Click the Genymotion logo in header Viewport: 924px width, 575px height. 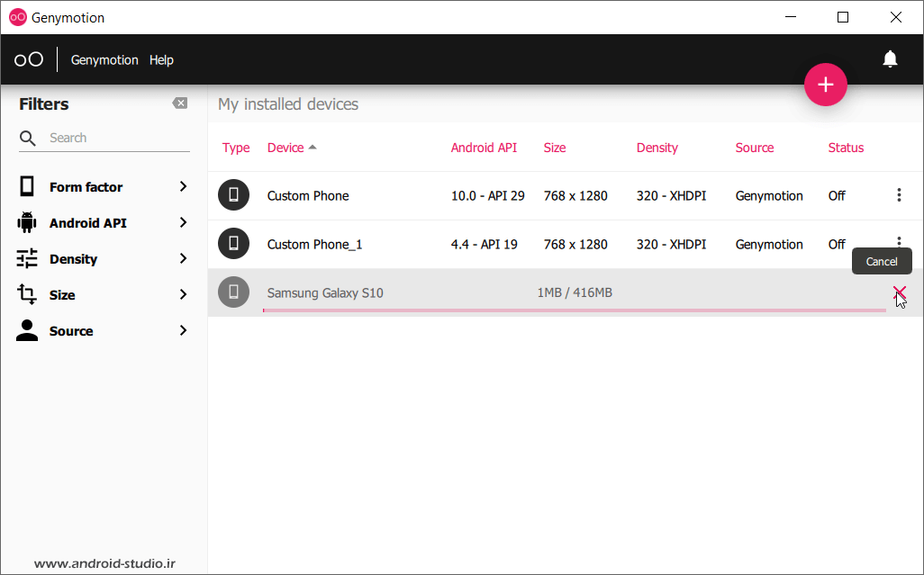coord(29,59)
